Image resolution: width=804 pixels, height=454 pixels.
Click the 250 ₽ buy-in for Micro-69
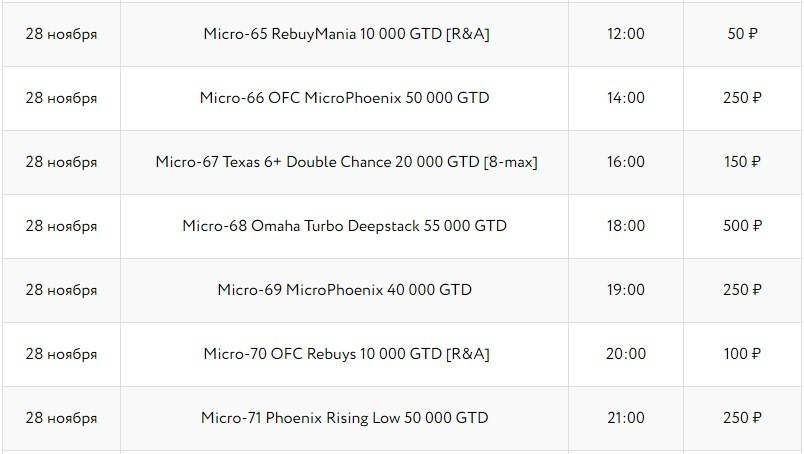[742, 290]
